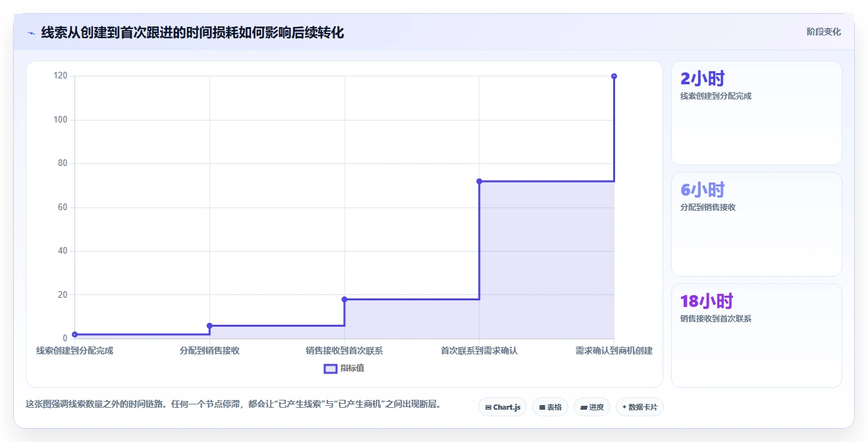Click the top data point at 120
868x442 pixels.
pyautogui.click(x=614, y=76)
